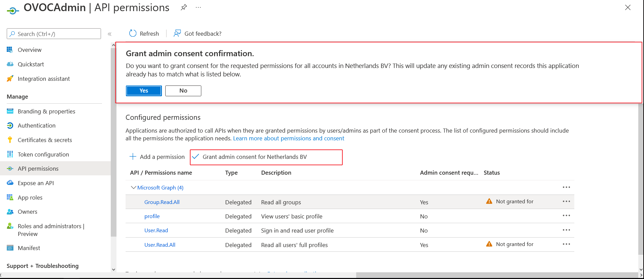
Task: Click the Token configuration icon
Action: click(x=10, y=154)
